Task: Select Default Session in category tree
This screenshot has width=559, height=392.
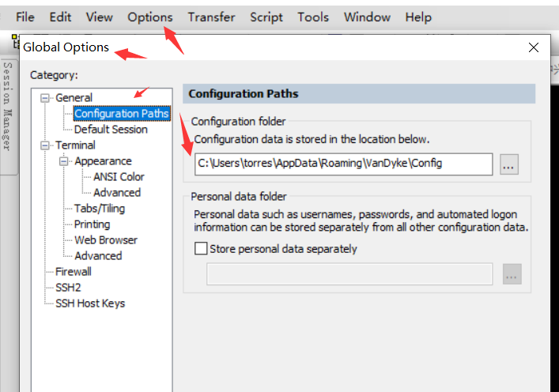Action: pyautogui.click(x=111, y=130)
